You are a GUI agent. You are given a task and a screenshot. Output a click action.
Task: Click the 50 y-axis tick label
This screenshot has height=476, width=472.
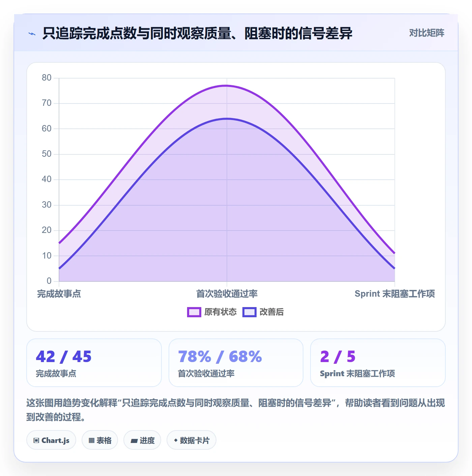click(x=47, y=154)
